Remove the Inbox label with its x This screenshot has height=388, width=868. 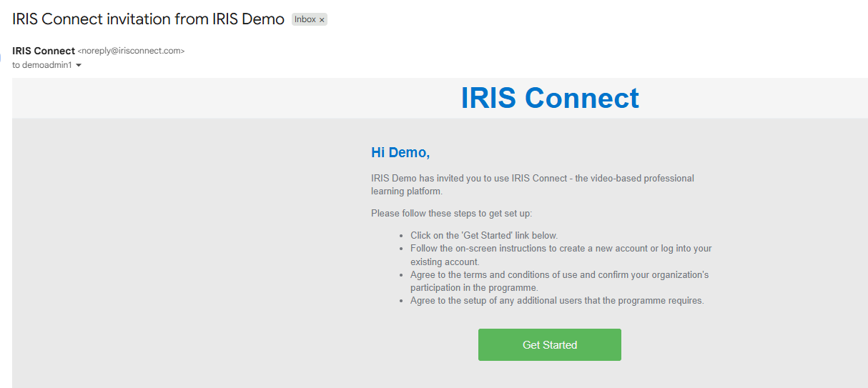322,20
